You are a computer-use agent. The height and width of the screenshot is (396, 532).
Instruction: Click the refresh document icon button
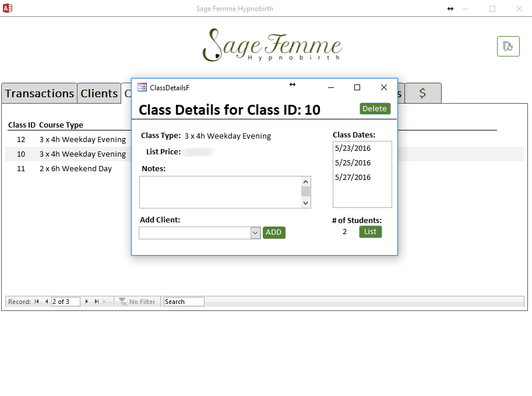(x=508, y=46)
